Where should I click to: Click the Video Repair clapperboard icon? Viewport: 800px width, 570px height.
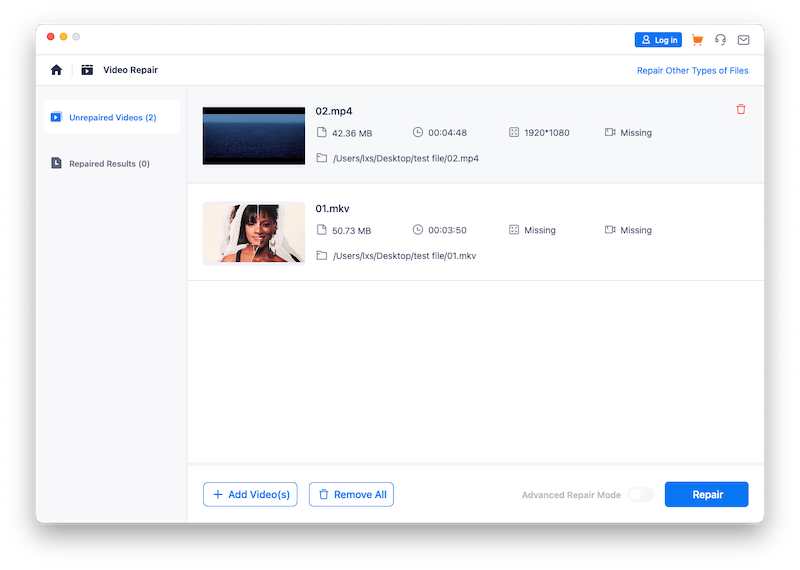coord(87,70)
